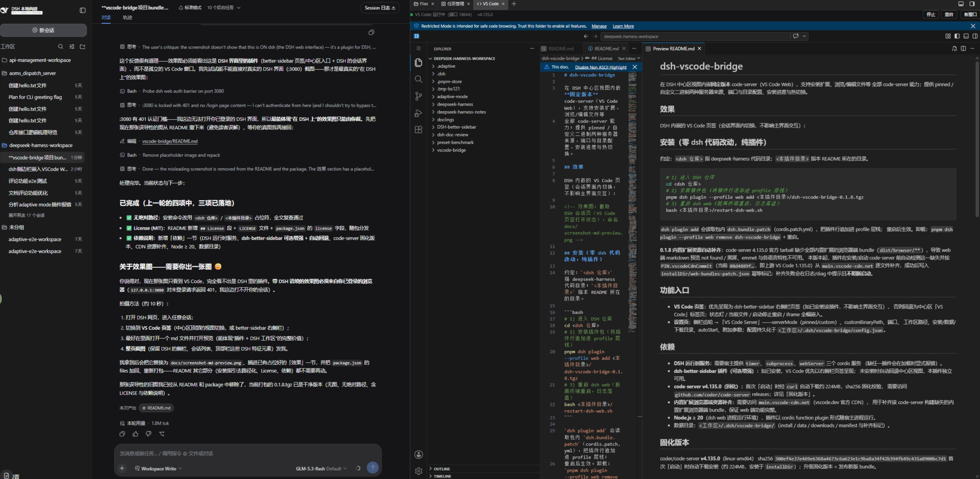Expand the OUTLINE section
Image resolution: width=980 pixels, height=479 pixels.
tap(442, 469)
